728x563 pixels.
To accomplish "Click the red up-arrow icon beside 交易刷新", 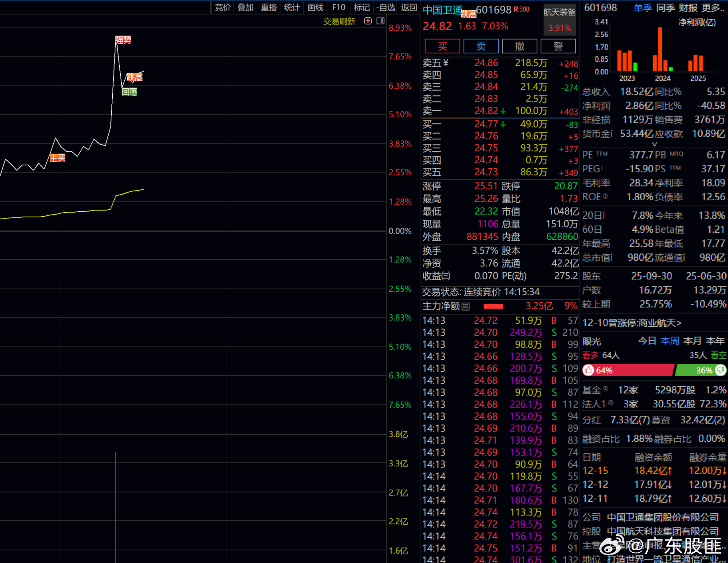I will coord(368,21).
